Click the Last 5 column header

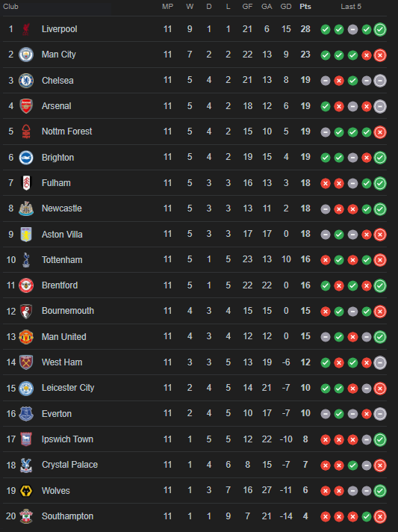click(351, 7)
